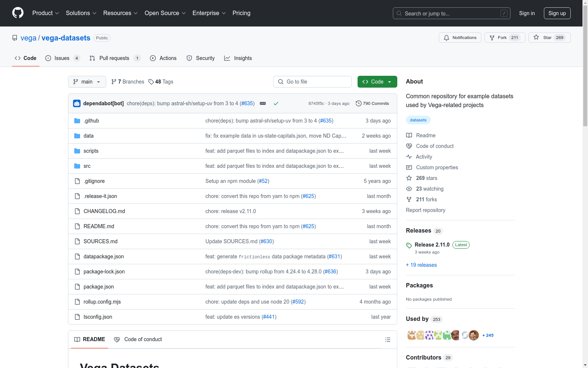Open the CHANGELOG.md file
This screenshot has height=368, width=588.
coord(104,211)
